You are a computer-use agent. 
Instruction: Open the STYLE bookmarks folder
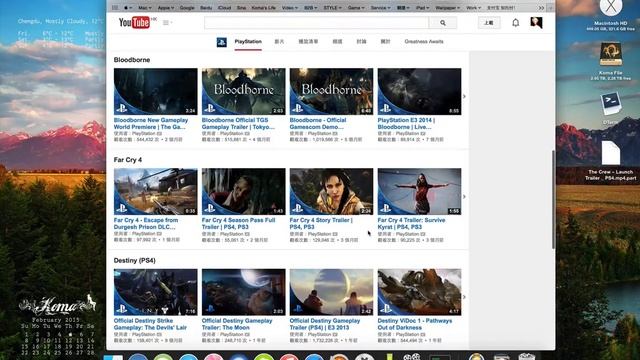pyautogui.click(x=333, y=8)
